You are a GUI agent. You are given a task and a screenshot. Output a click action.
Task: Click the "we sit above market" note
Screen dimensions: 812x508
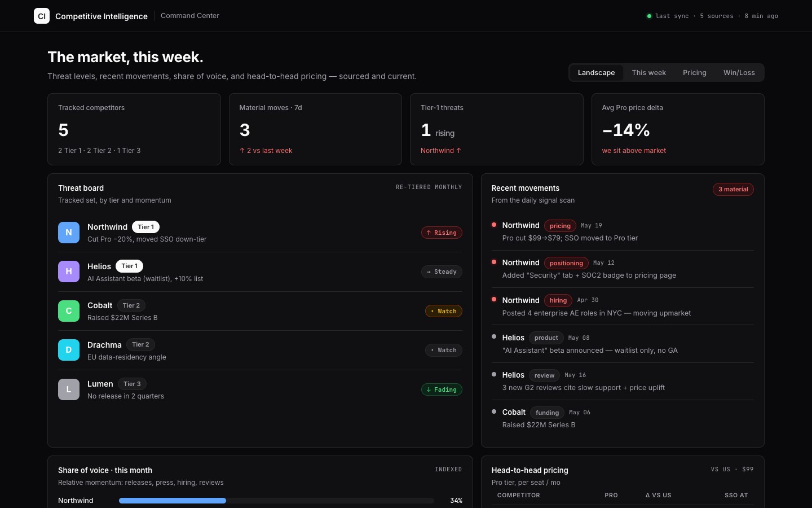(x=634, y=151)
